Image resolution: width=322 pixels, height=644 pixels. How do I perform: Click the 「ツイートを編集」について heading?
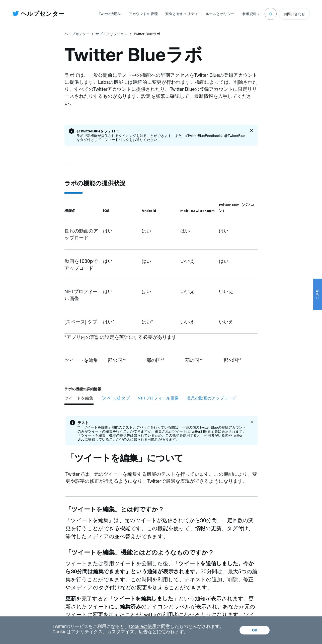pos(125,458)
